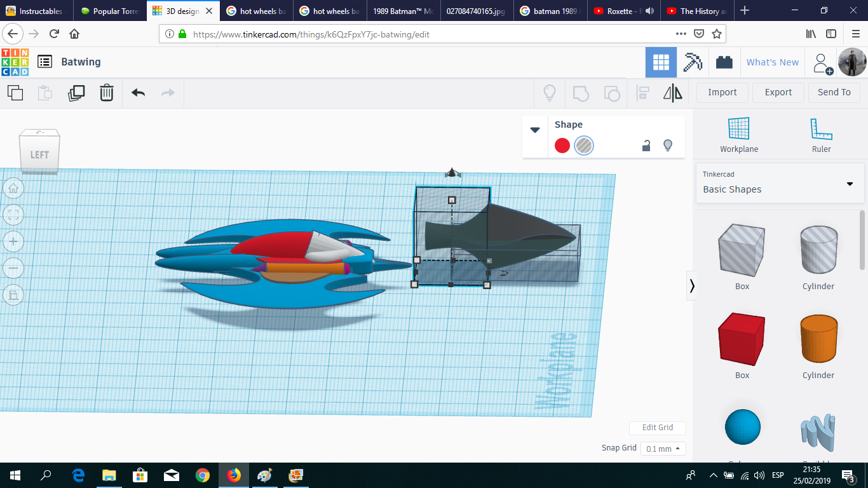Click the Ungroup shapes icon

point(611,93)
